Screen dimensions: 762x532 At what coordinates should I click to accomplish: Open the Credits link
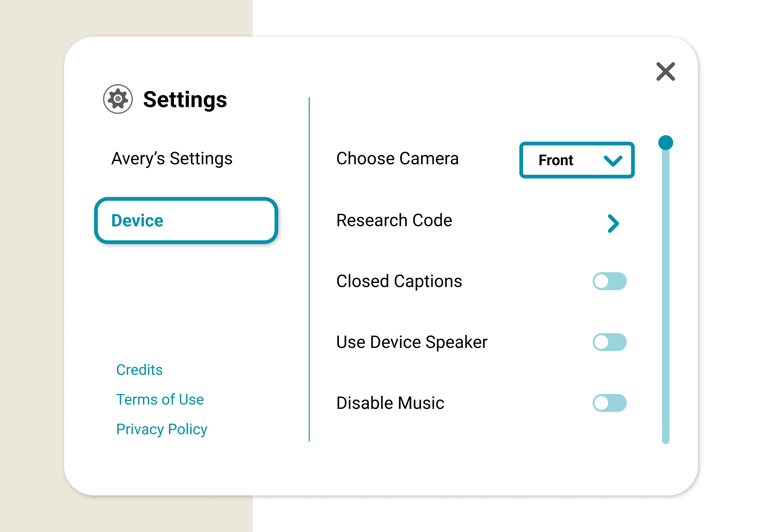click(x=139, y=370)
